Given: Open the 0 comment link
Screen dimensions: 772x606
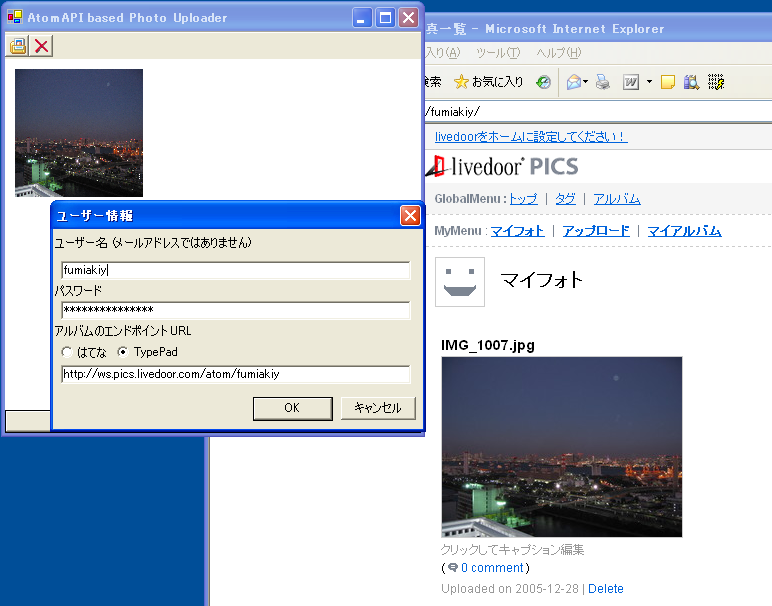Looking at the screenshot, I should [x=492, y=568].
